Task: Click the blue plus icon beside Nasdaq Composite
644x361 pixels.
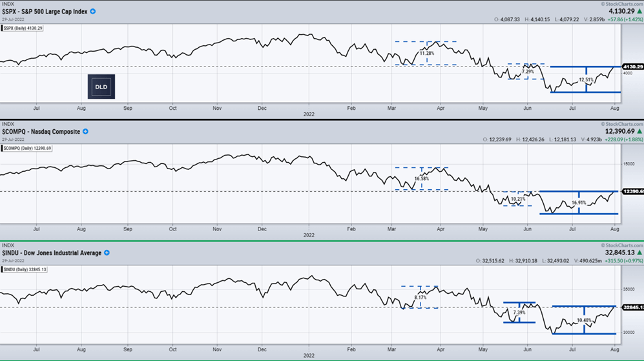Action: tap(85, 132)
